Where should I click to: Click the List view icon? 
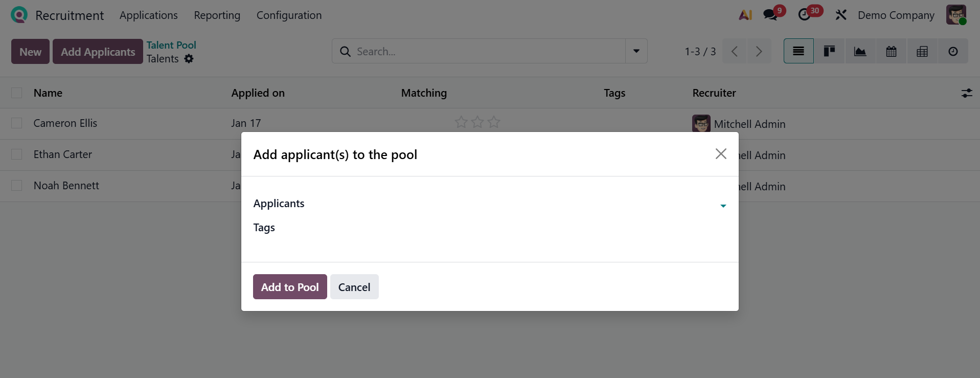799,51
